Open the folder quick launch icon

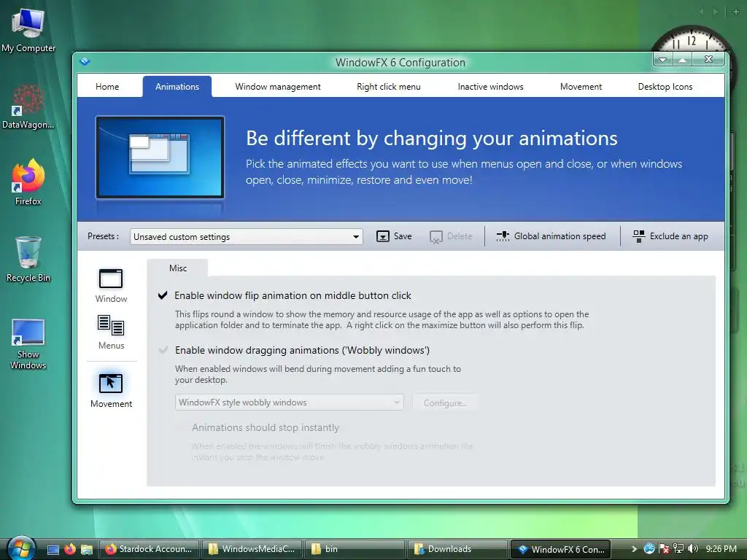pyautogui.click(x=87, y=550)
